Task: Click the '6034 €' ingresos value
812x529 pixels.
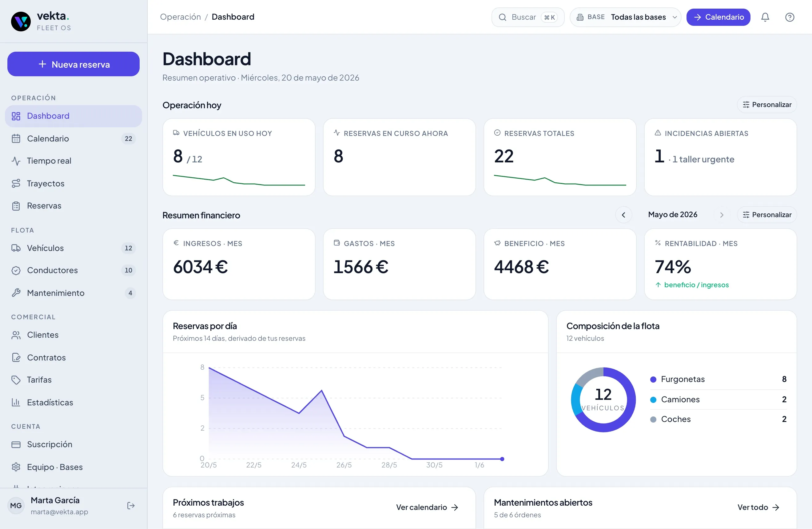Action: coord(200,267)
